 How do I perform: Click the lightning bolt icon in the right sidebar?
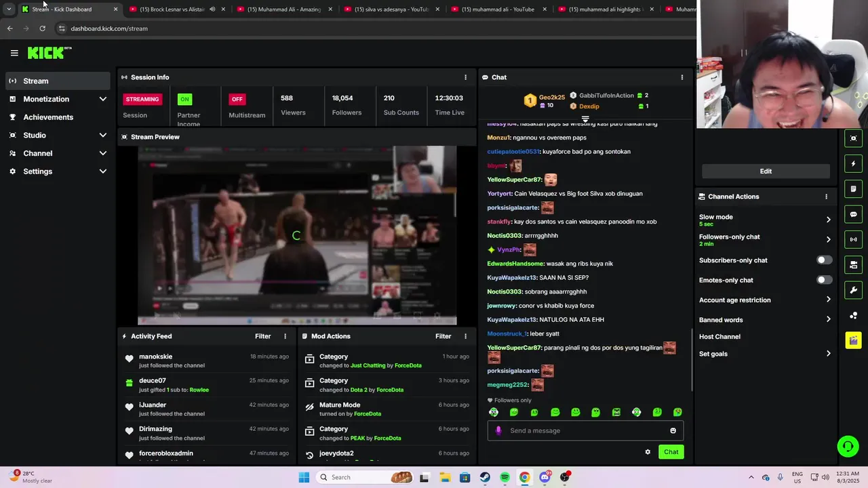[x=853, y=164]
